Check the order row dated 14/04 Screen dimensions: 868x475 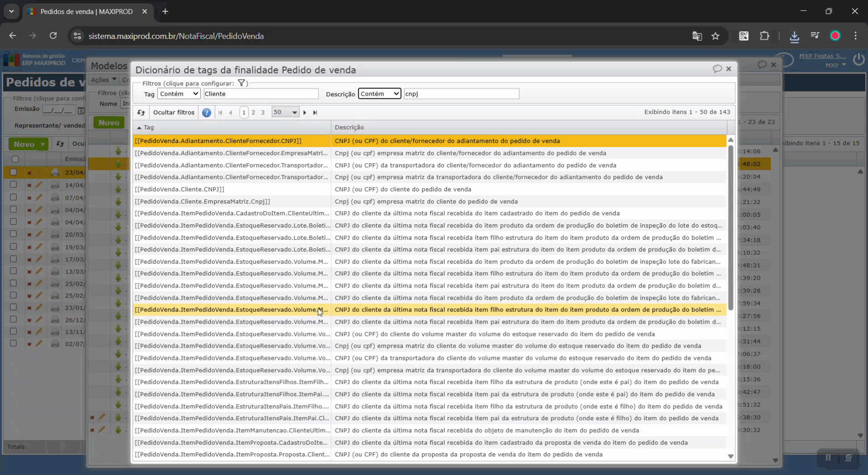click(x=13, y=185)
